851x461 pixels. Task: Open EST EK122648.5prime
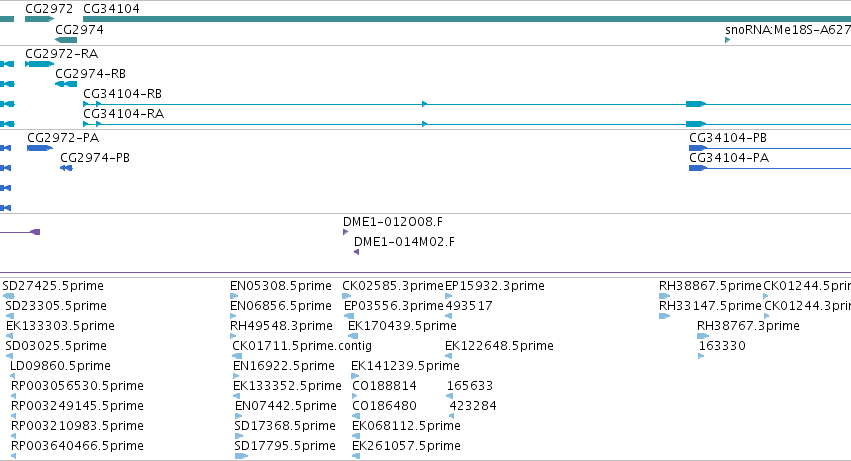coord(499,346)
